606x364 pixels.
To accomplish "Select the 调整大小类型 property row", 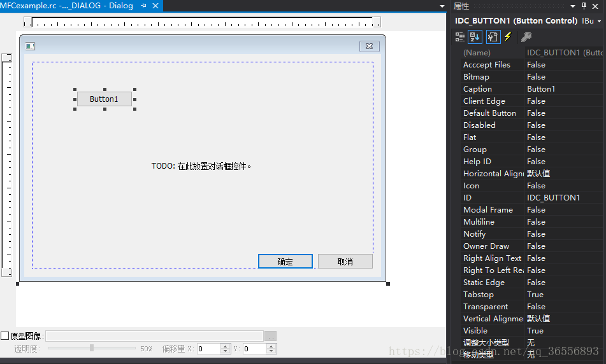I will click(530, 343).
